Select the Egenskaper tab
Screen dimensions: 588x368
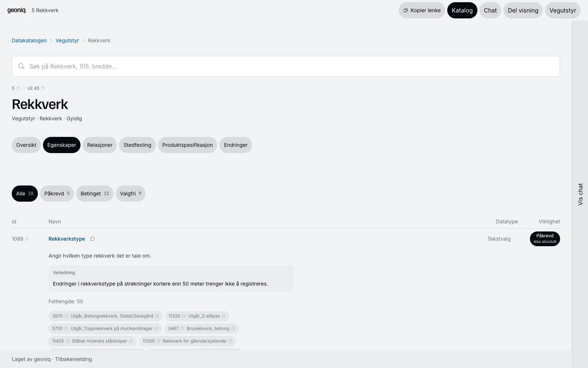[62, 145]
